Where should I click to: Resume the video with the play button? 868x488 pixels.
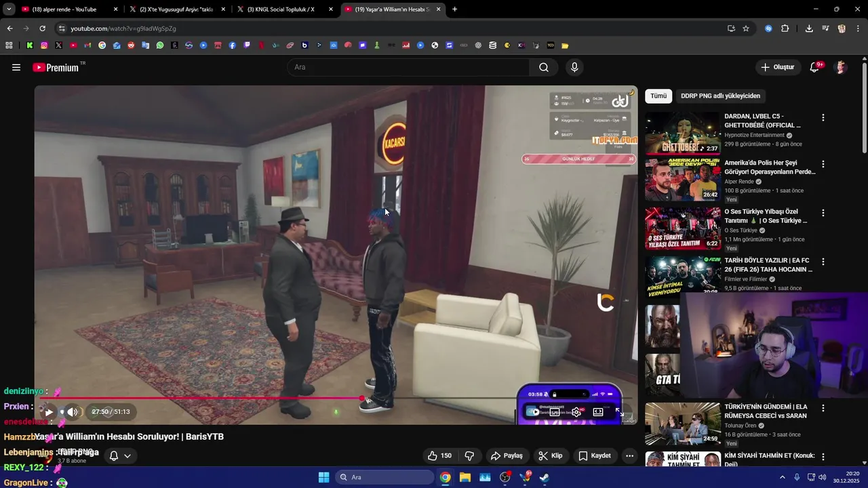tap(49, 412)
